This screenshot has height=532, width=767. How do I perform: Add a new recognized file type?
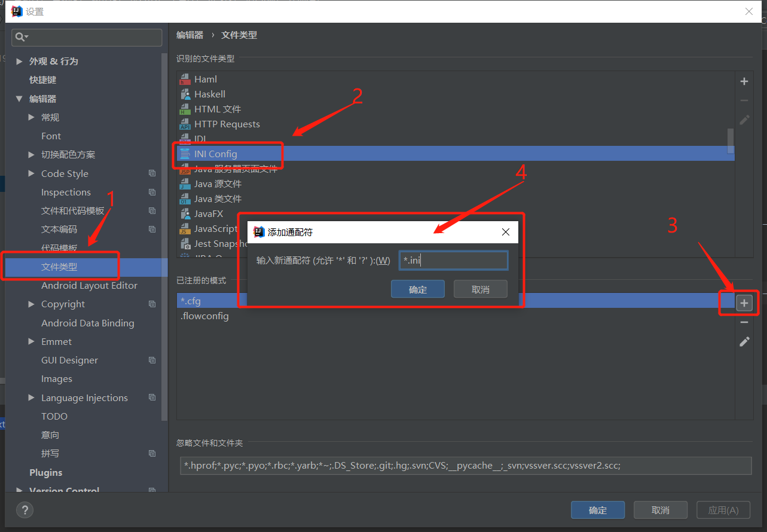(x=744, y=81)
